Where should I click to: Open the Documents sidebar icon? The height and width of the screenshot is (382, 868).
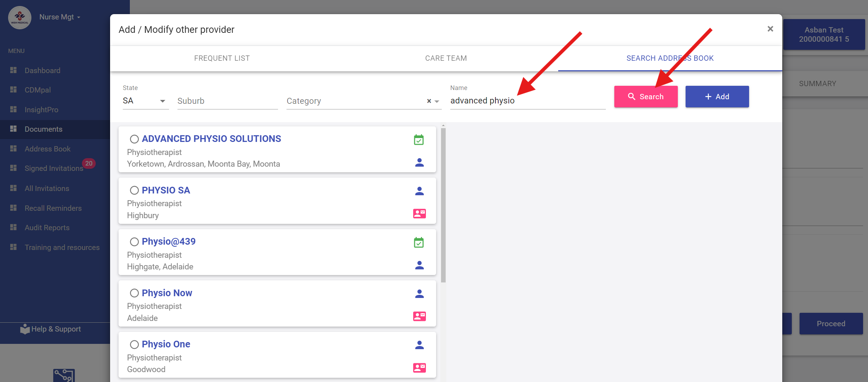click(13, 129)
